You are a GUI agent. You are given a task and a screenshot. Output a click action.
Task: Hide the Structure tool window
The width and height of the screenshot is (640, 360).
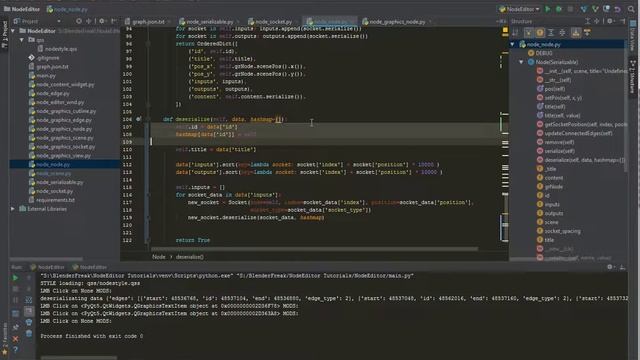point(622,21)
